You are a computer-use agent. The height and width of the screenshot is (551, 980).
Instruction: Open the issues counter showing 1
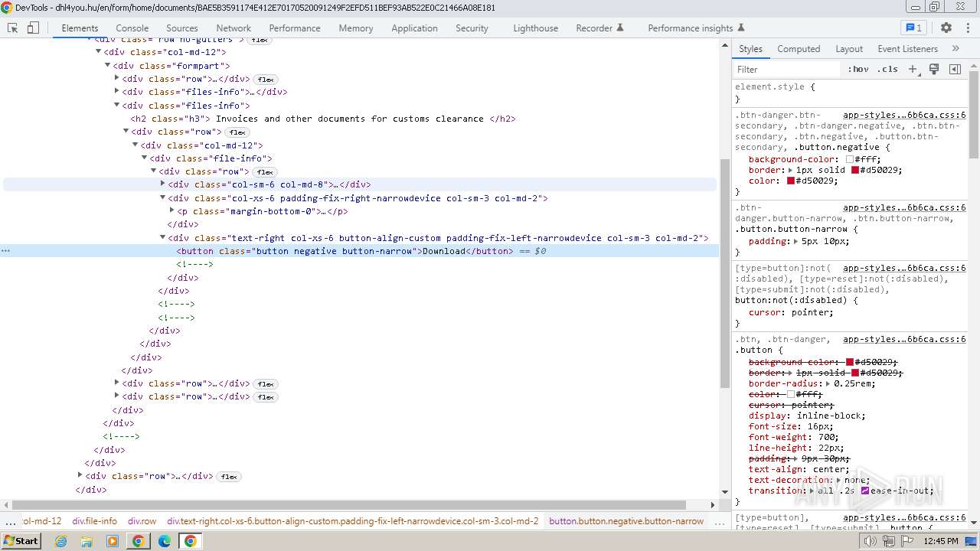pos(914,28)
